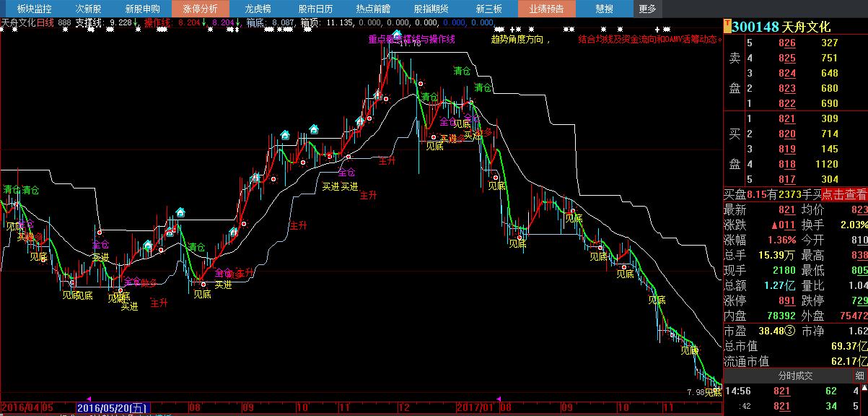This screenshot has width=868, height=416.
Task: Select the 新三板 tab
Action: (488, 9)
